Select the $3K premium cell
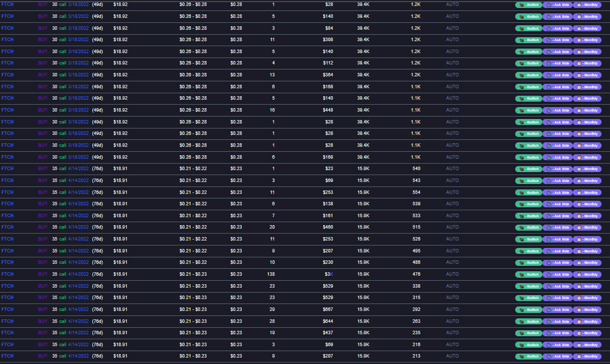Image resolution: width=610 pixels, height=364 pixels. (329, 274)
